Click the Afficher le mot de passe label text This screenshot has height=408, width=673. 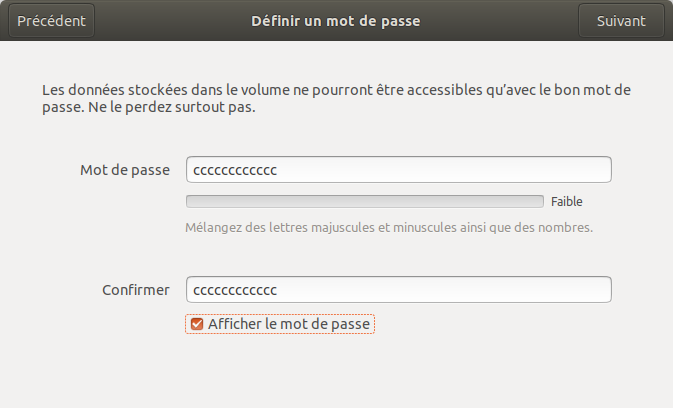[x=289, y=324]
